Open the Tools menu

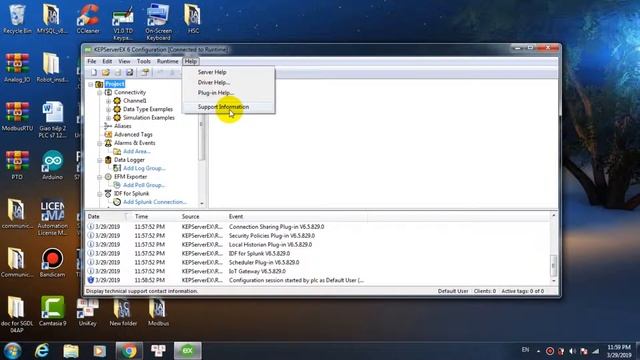pos(143,61)
